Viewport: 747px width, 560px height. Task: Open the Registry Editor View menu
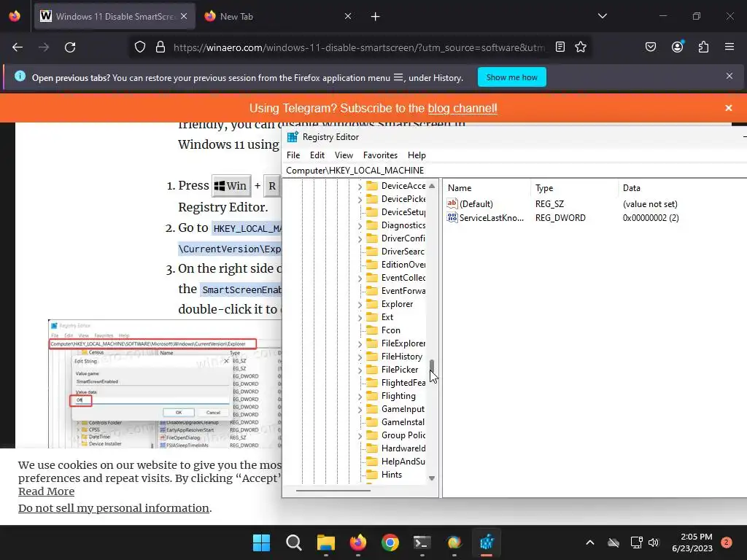344,155
